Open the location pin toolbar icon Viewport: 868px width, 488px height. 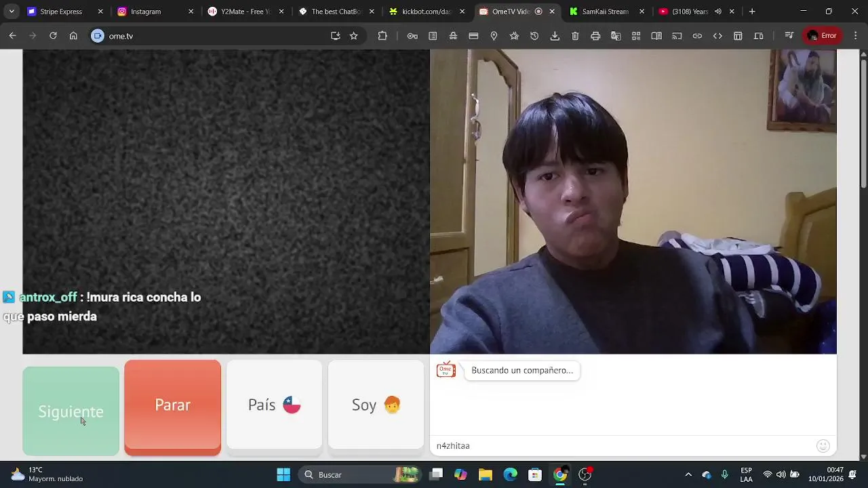coord(494,36)
